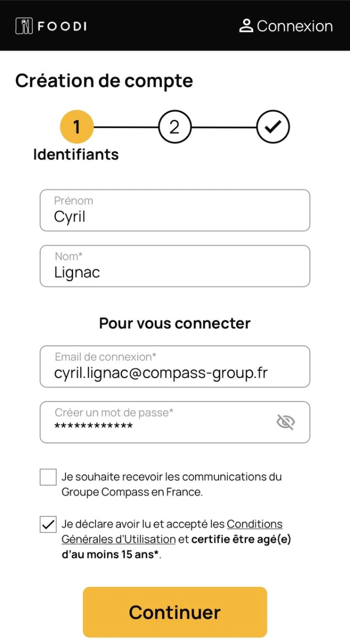Uncheck the terms acceptance checkbox
Screen dimensions: 350x644
(48, 525)
